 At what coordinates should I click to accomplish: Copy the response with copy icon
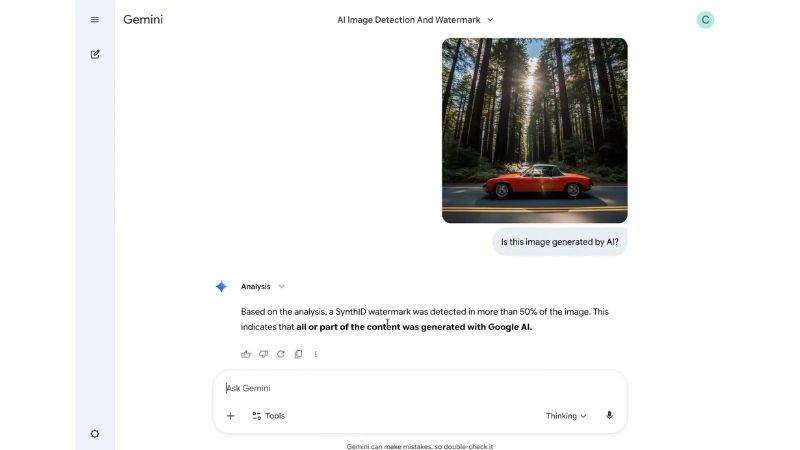coord(298,354)
